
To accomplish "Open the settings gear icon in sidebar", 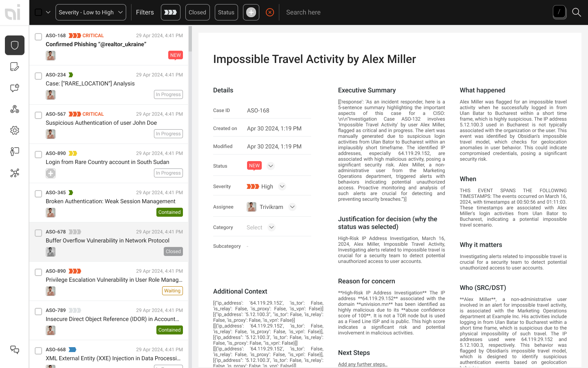I will click(x=15, y=130).
